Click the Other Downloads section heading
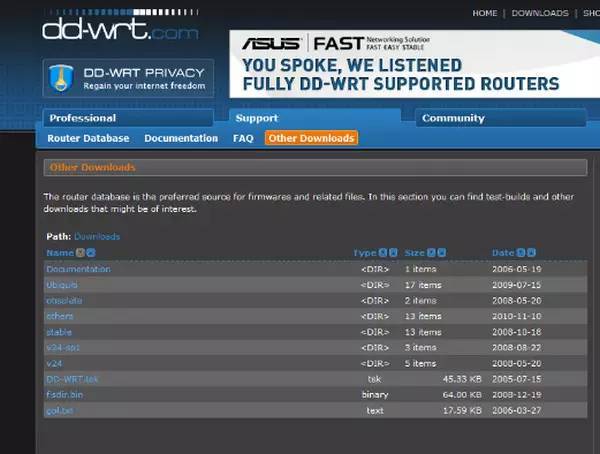 [x=93, y=167]
